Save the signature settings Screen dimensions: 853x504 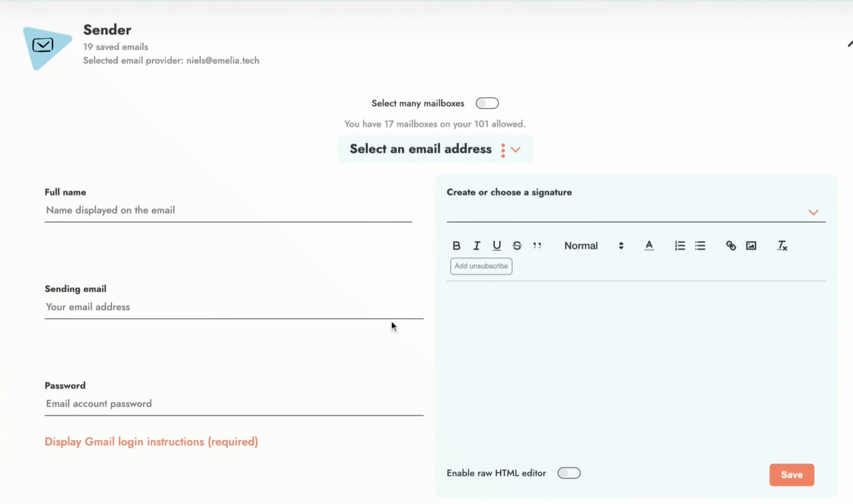tap(791, 475)
